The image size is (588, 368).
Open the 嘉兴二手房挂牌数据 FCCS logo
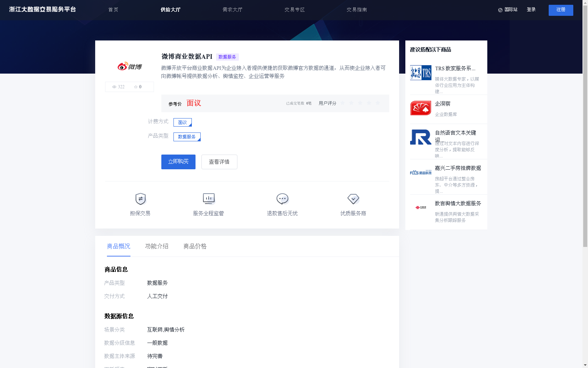[421, 172]
